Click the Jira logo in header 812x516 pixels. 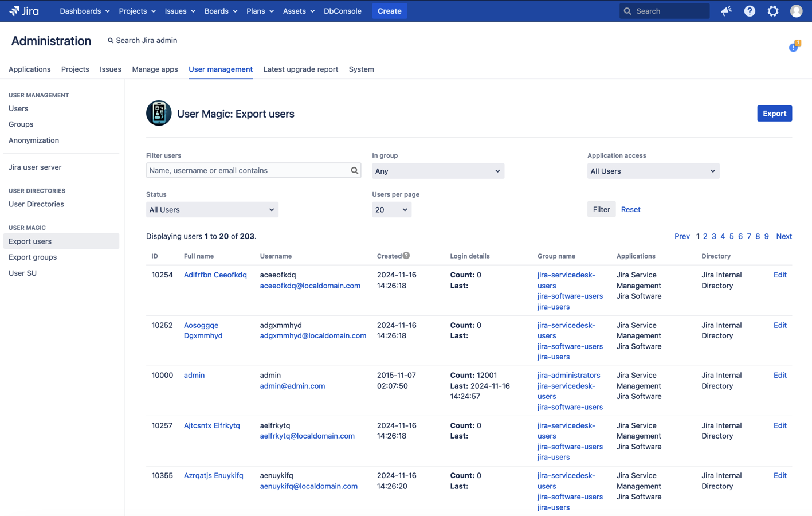pos(24,11)
